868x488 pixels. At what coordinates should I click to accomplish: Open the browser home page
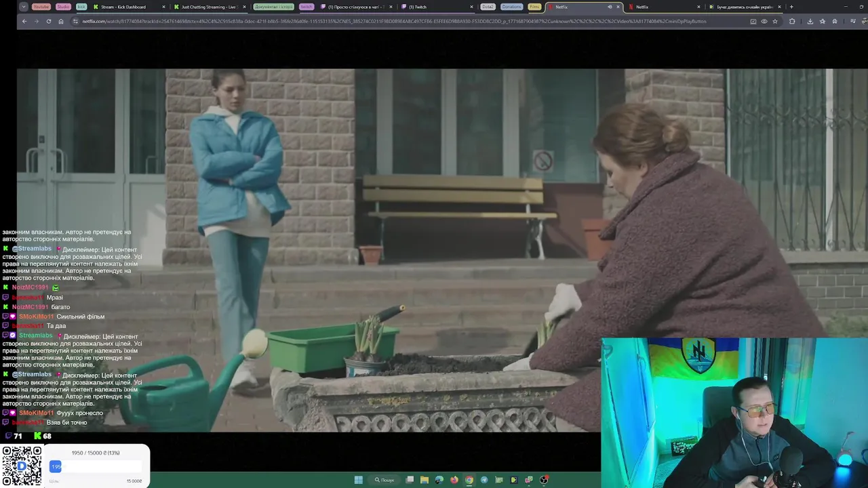tap(61, 21)
